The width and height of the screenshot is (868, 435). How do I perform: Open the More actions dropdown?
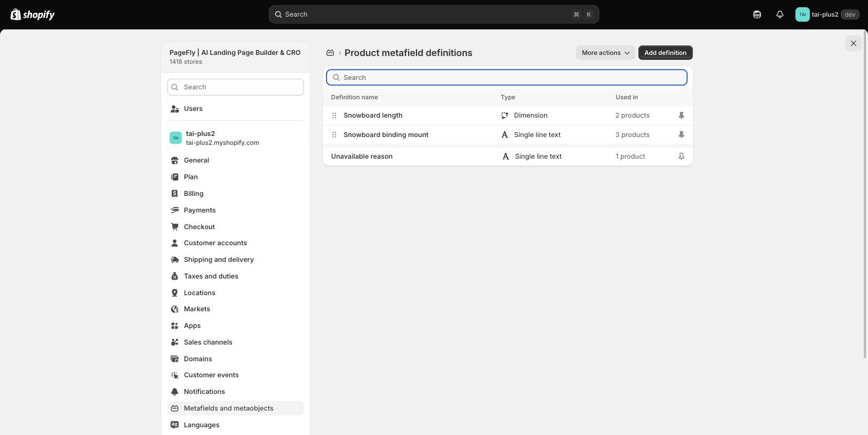point(605,53)
